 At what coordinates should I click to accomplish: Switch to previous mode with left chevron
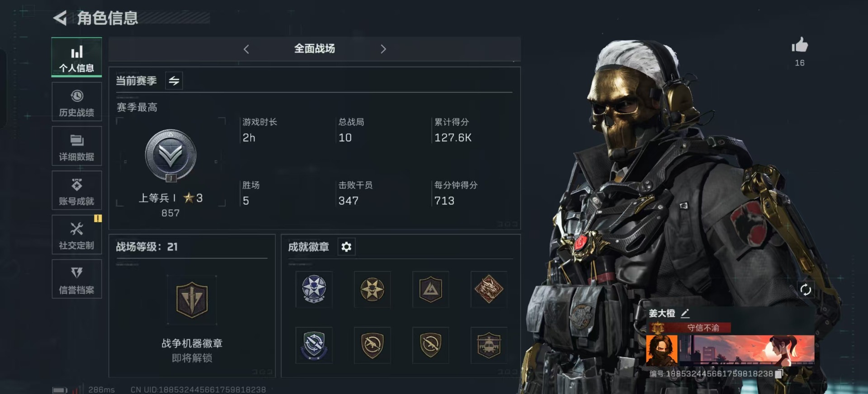(246, 49)
